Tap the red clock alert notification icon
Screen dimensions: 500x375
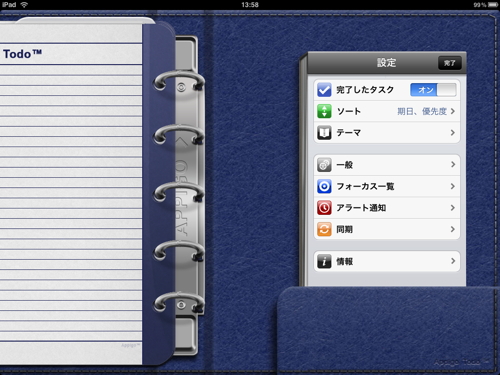(x=324, y=208)
